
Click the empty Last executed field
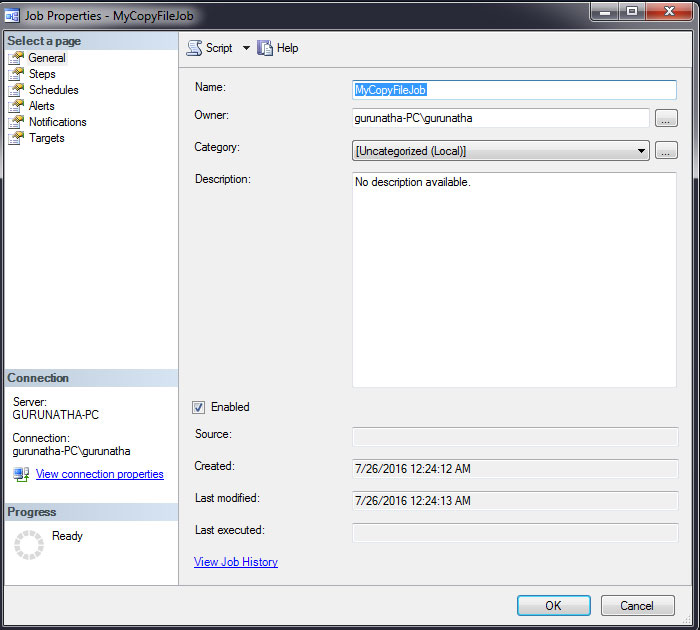click(x=515, y=533)
